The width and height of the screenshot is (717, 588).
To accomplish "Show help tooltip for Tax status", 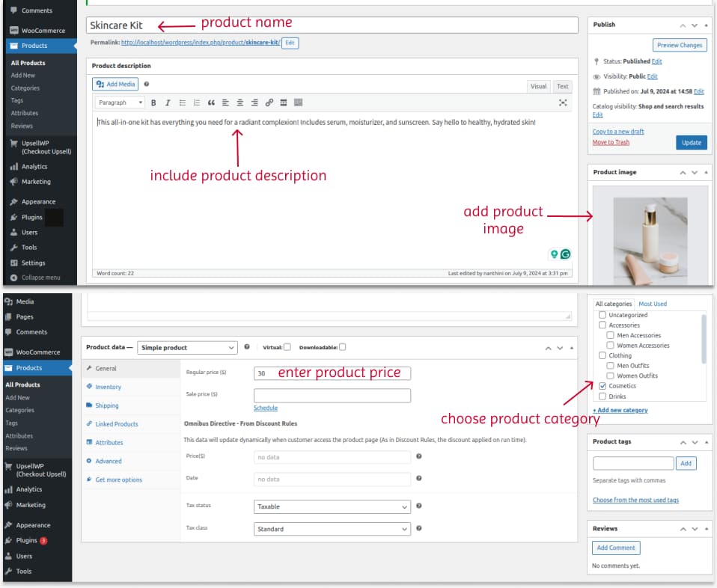I will [419, 506].
